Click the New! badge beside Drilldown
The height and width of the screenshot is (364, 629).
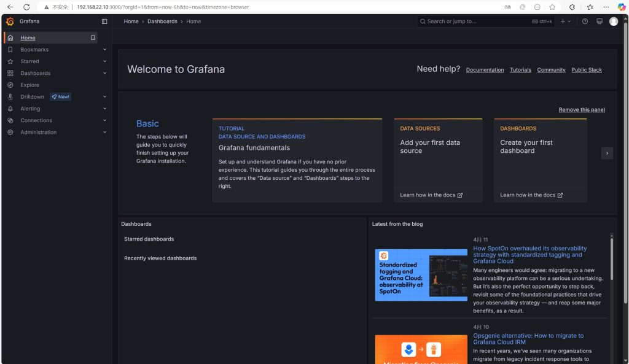coord(61,96)
